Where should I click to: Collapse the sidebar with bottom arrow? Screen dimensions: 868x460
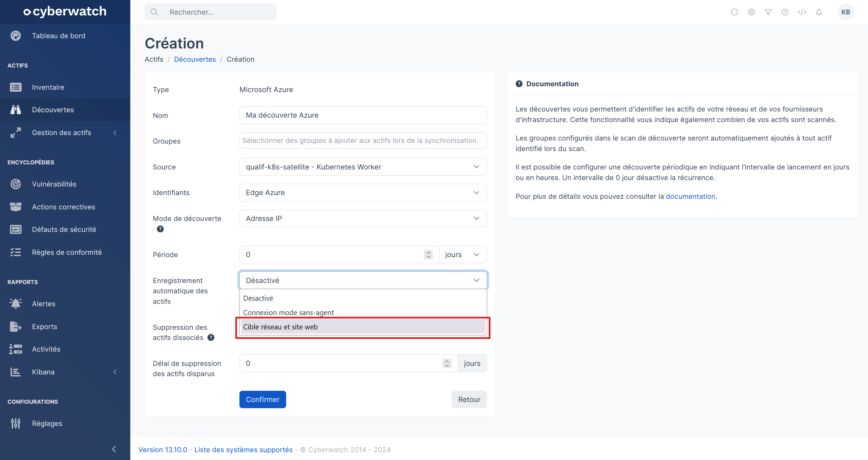coord(114,449)
